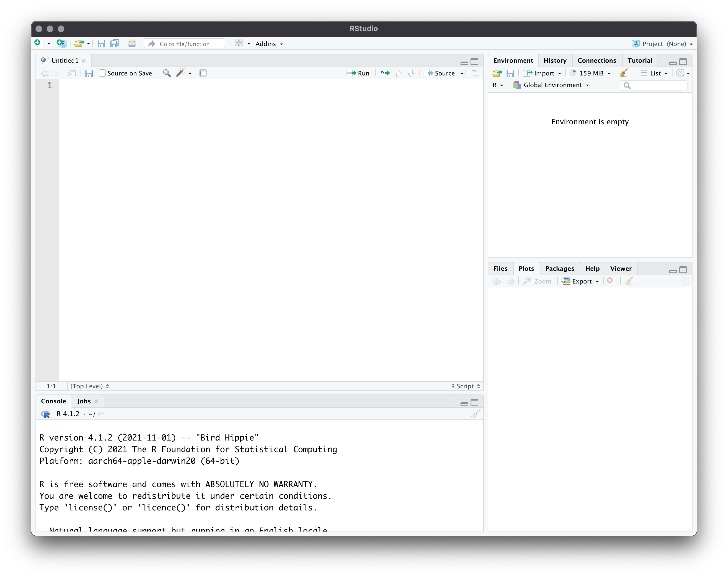Image resolution: width=728 pixels, height=577 pixels.
Task: Go to previous section up arrow
Action: (x=398, y=73)
